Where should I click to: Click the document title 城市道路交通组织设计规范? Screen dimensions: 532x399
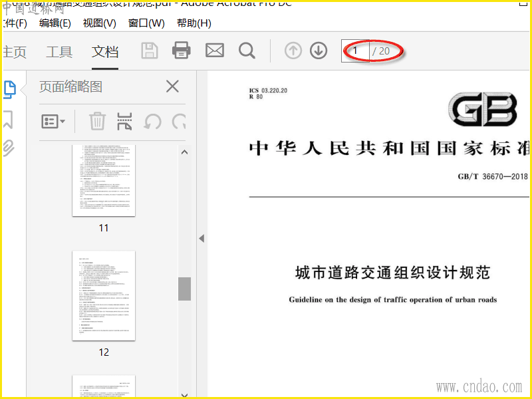click(393, 273)
